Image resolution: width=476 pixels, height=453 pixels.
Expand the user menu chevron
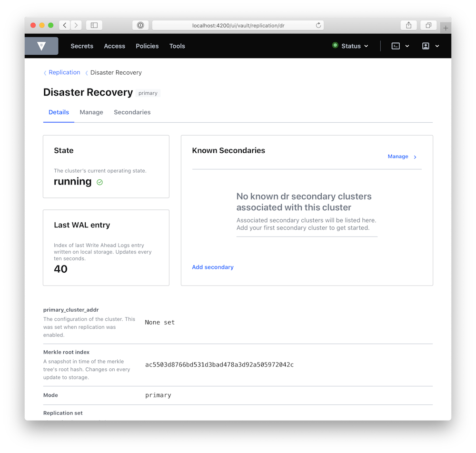click(x=436, y=46)
